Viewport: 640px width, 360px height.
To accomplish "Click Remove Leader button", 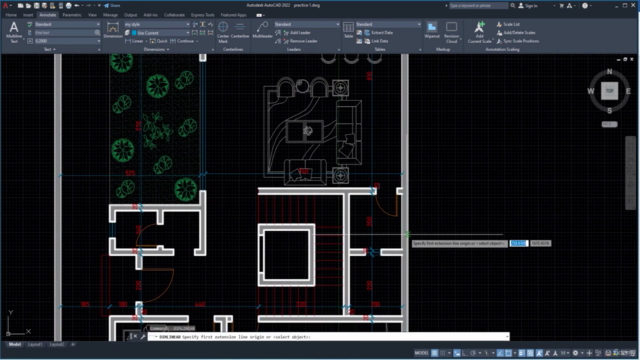I will click(x=300, y=41).
